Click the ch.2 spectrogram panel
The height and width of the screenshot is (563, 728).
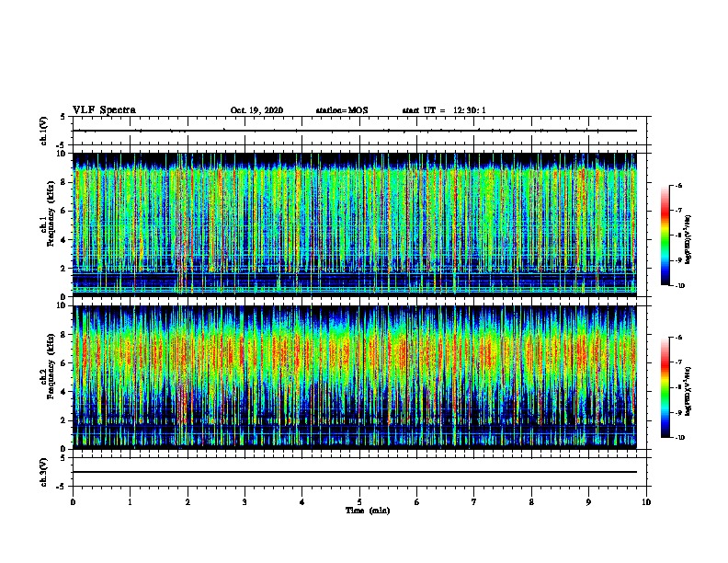click(355, 377)
